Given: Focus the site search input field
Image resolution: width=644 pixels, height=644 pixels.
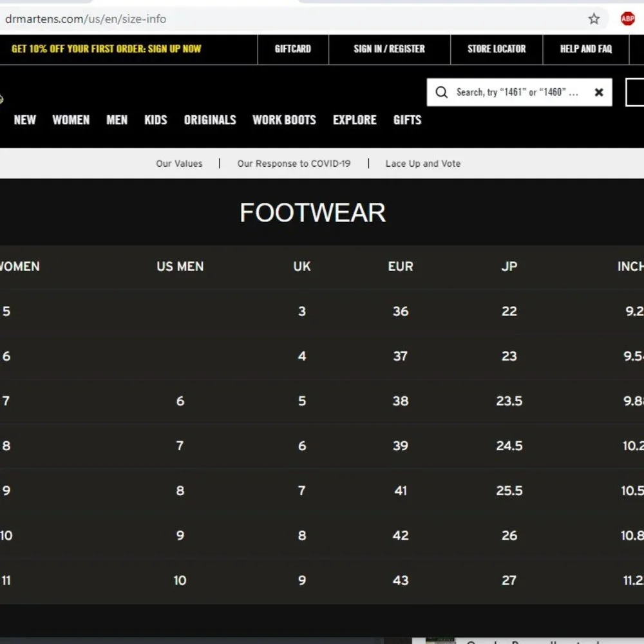Looking at the screenshot, I should point(519,92).
